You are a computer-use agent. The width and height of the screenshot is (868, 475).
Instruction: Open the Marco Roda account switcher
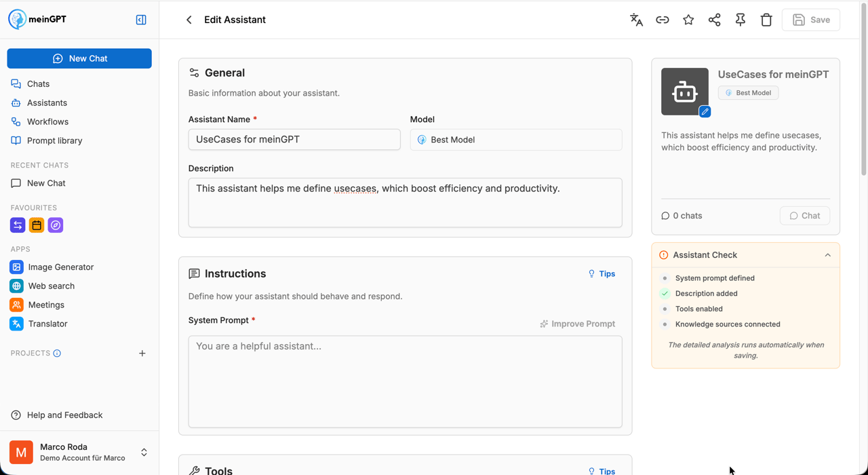(79, 452)
